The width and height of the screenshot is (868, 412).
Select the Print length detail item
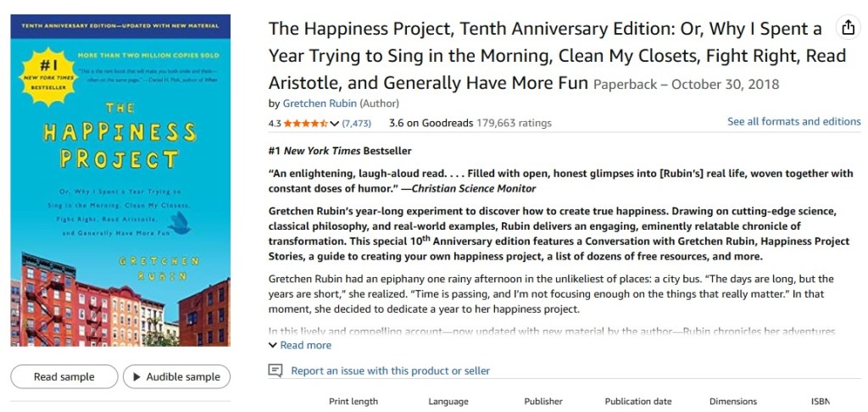tap(353, 401)
